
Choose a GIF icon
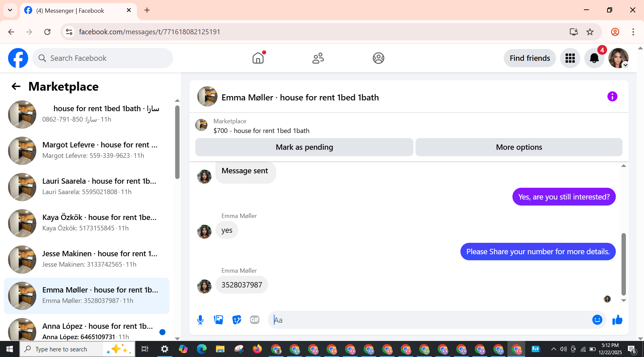pos(255,320)
